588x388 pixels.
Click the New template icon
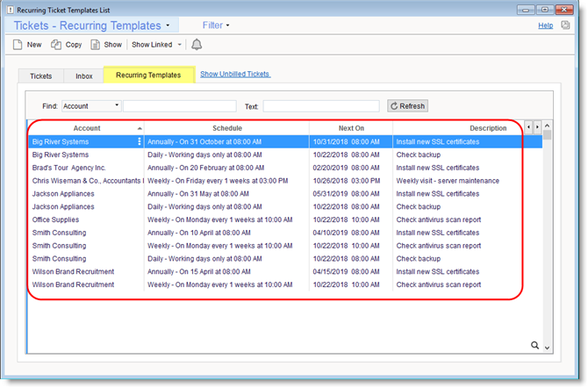tap(18, 44)
